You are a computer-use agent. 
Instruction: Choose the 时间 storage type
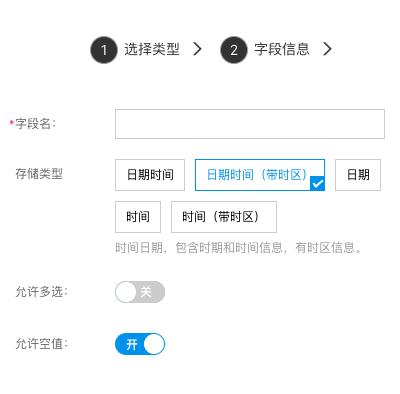point(138,217)
